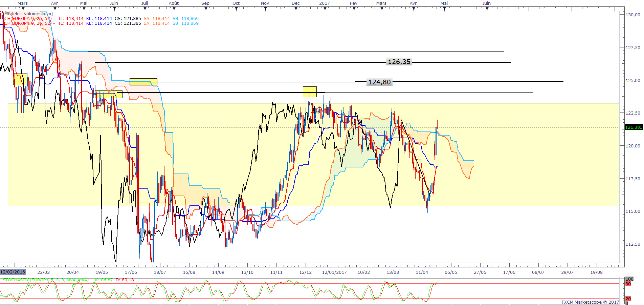This screenshot has height=305, width=644.
Task: Click the 19/05 date label
Action: coord(102,272)
